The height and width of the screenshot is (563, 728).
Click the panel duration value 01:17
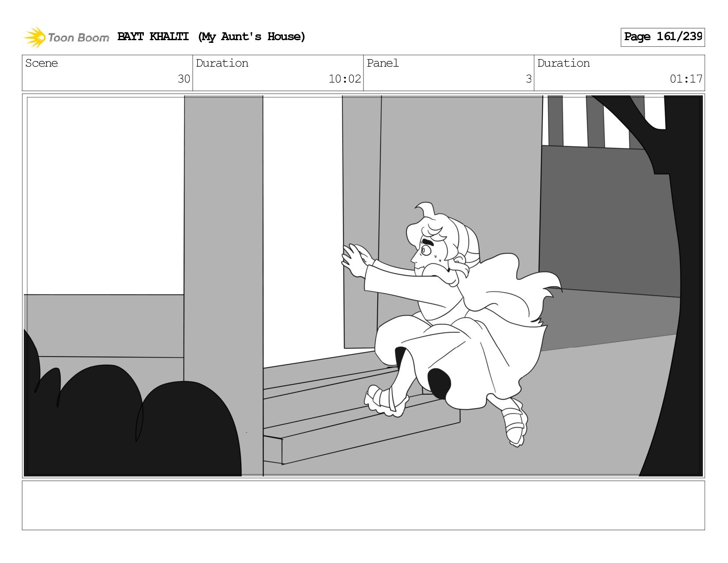click(x=686, y=79)
